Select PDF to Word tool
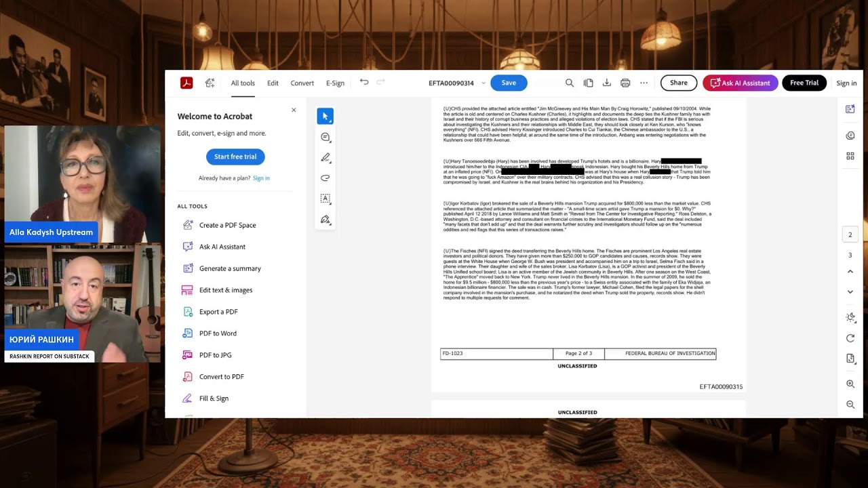 [x=218, y=333]
